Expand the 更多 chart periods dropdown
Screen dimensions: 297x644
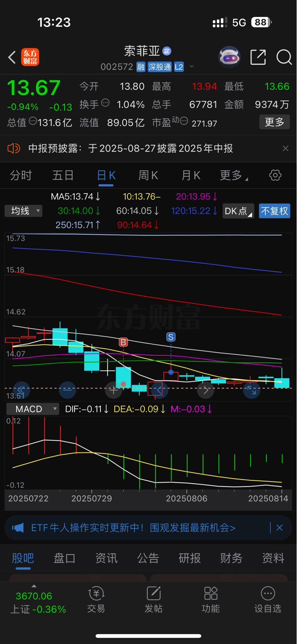[234, 176]
